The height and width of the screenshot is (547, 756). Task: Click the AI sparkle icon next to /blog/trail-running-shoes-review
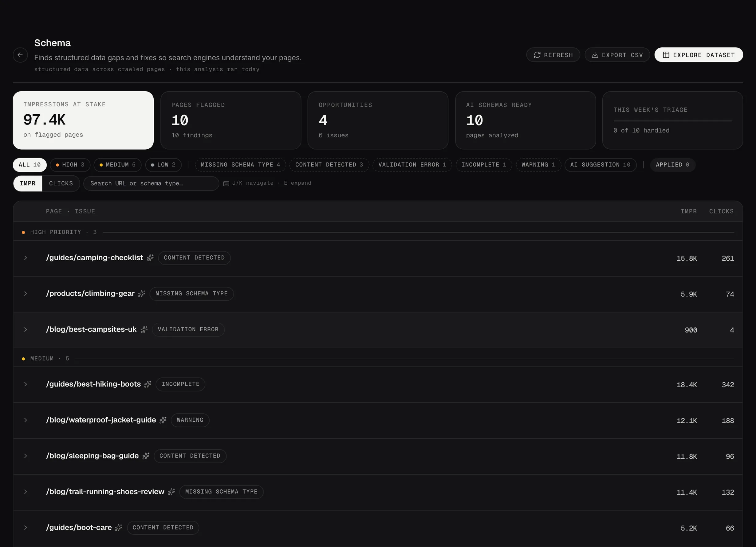171,492
